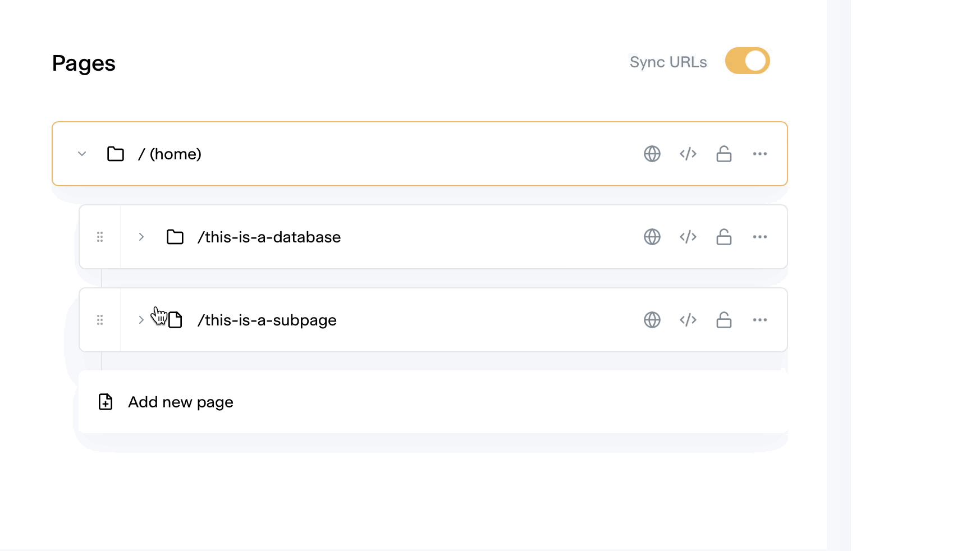The height and width of the screenshot is (551, 980).
Task: Open the three-dot menu for /this-is-a-database
Action: [x=760, y=237]
